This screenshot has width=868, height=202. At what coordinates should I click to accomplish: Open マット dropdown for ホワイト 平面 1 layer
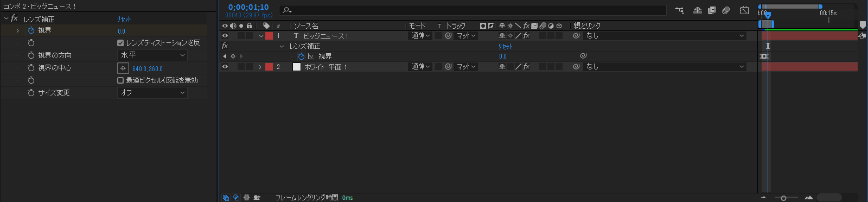click(x=466, y=67)
